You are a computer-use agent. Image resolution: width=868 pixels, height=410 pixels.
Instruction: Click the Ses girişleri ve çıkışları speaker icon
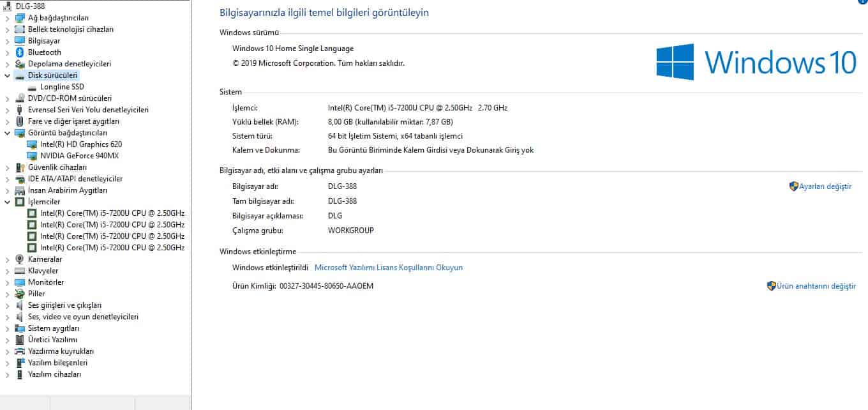20,305
